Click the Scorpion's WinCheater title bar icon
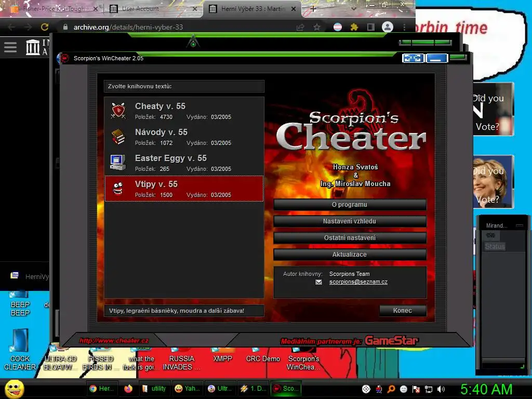Screen dimensions: 532x399 click(64, 58)
